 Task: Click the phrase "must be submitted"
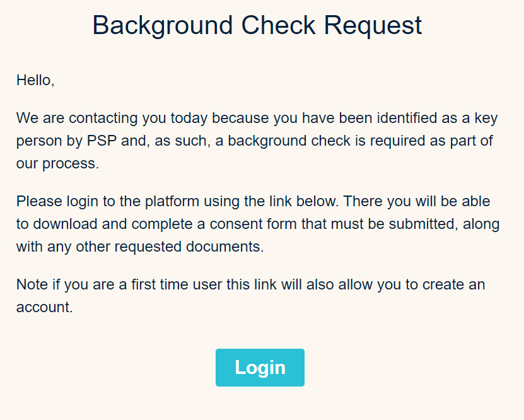pyautogui.click(x=384, y=224)
